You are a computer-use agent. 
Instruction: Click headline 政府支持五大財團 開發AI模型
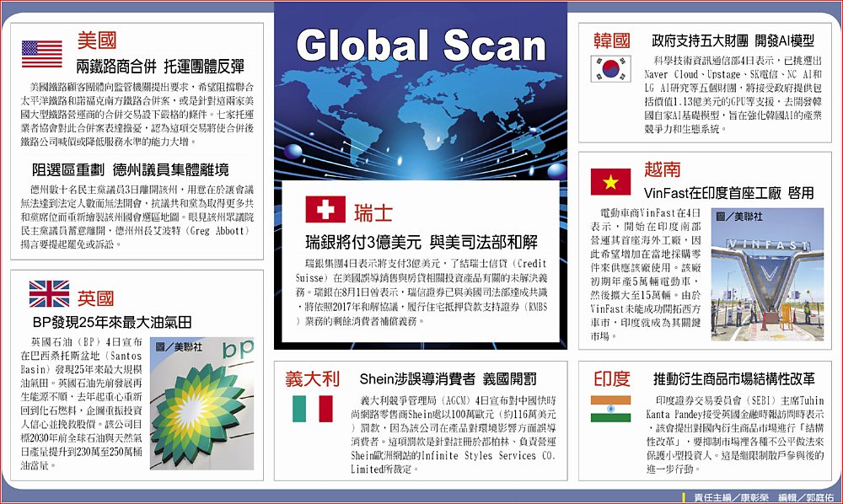(x=733, y=40)
